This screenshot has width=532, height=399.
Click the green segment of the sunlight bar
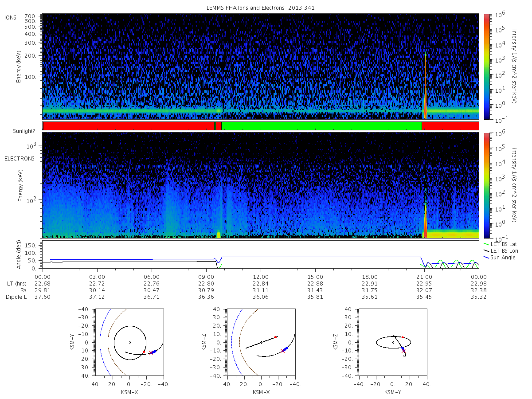[x=321, y=126]
